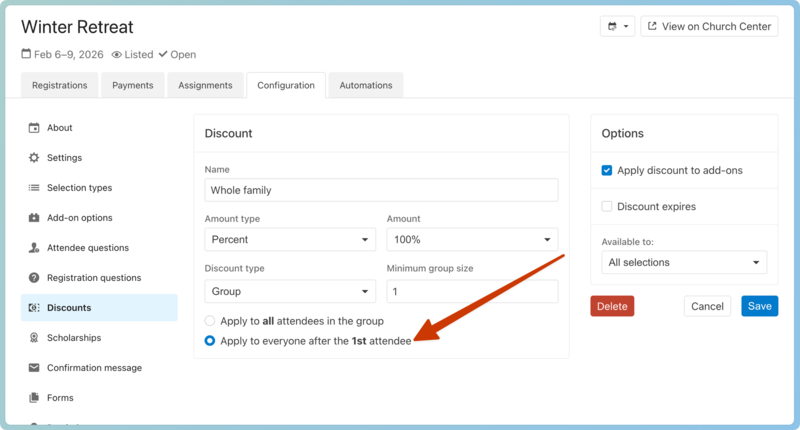
Task: Click the Scholarships ribbon icon
Action: coord(34,338)
